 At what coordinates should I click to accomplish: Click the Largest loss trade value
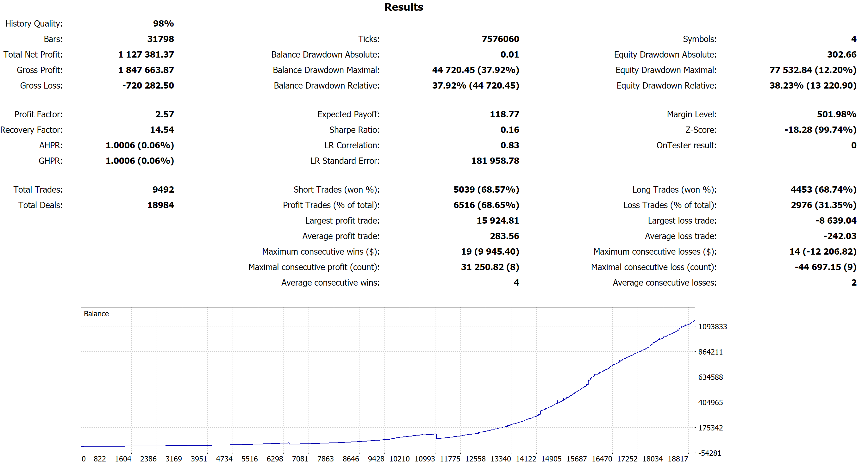836,220
